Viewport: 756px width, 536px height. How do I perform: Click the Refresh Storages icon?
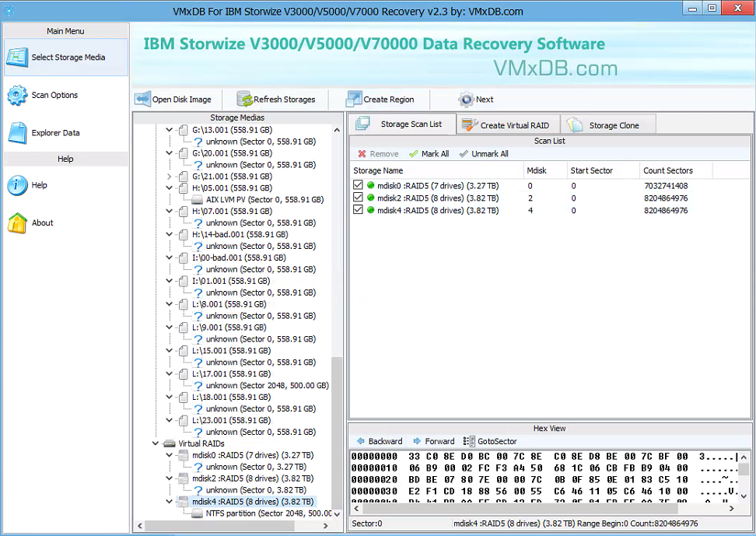pyautogui.click(x=245, y=99)
